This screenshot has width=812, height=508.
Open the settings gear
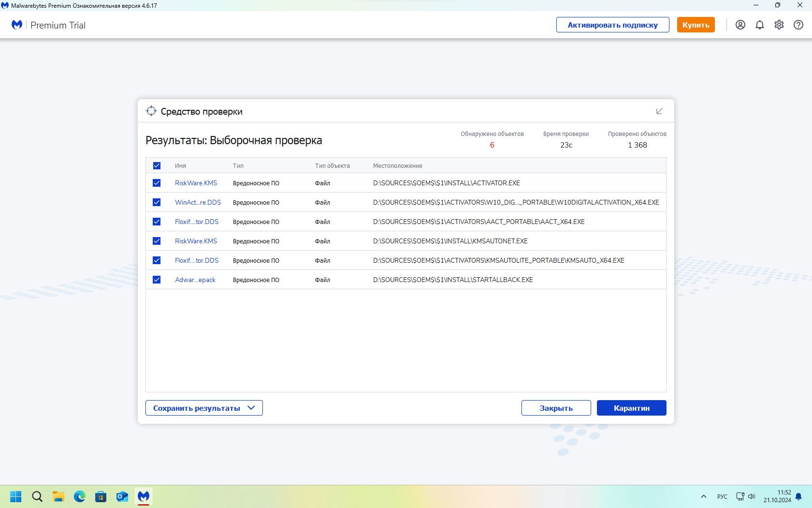[779, 25]
